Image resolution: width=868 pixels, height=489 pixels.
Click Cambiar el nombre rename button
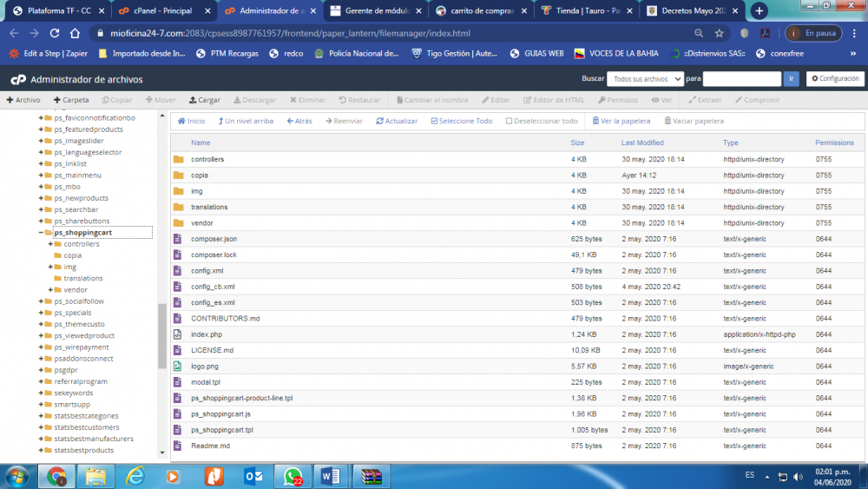(x=432, y=100)
